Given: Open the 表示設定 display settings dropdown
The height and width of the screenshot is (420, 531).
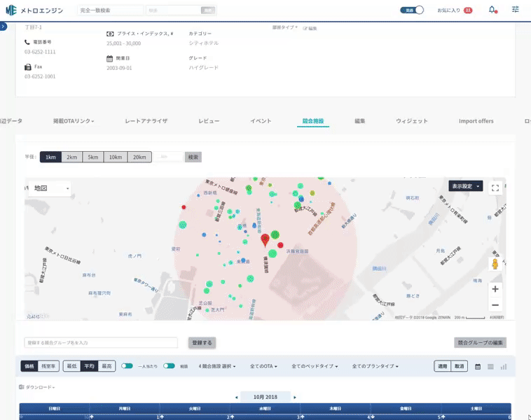Looking at the screenshot, I should 466,186.
